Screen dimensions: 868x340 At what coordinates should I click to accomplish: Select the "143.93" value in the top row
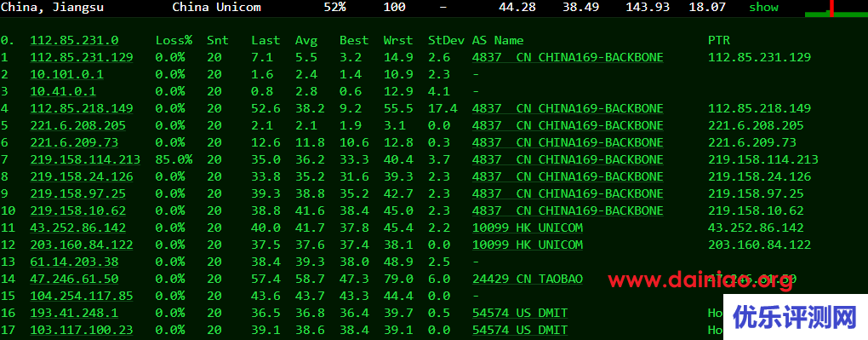tap(648, 7)
